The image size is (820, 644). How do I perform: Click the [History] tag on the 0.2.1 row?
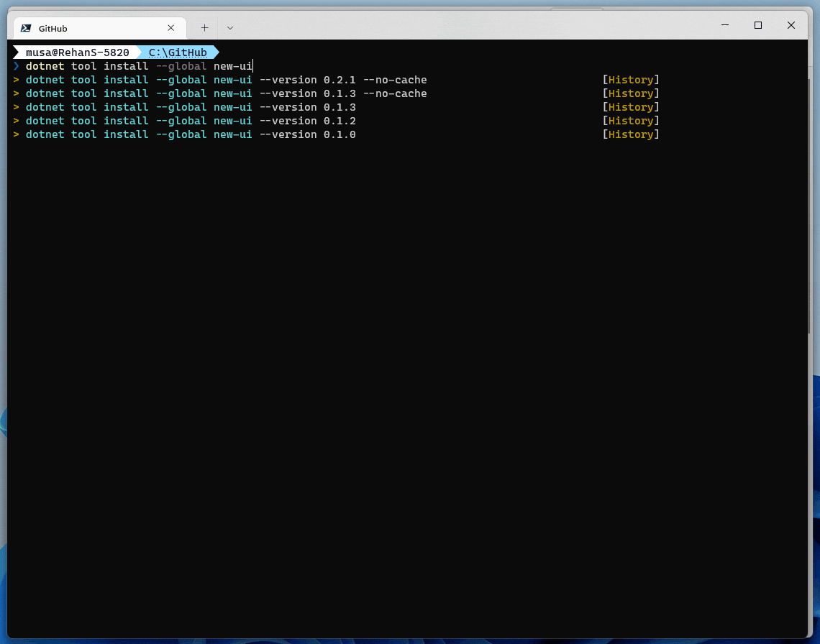[630, 80]
